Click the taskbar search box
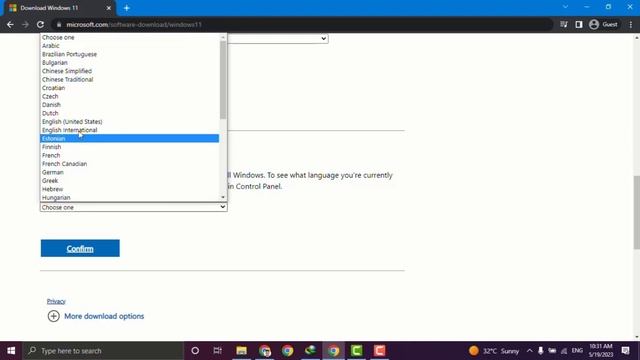Image resolution: width=640 pixels, height=360 pixels. 103,351
